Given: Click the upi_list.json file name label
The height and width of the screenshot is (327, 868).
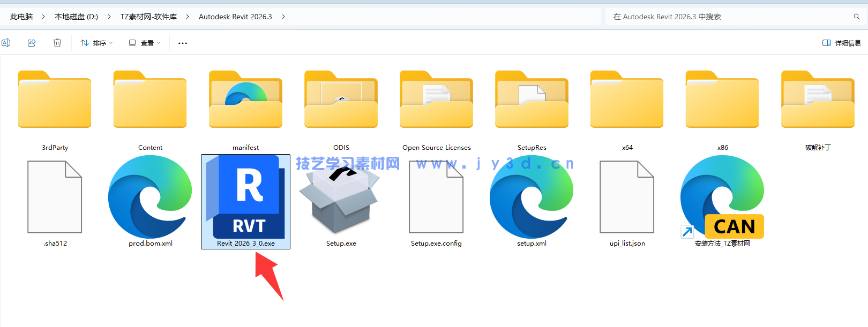Looking at the screenshot, I should click(627, 244).
